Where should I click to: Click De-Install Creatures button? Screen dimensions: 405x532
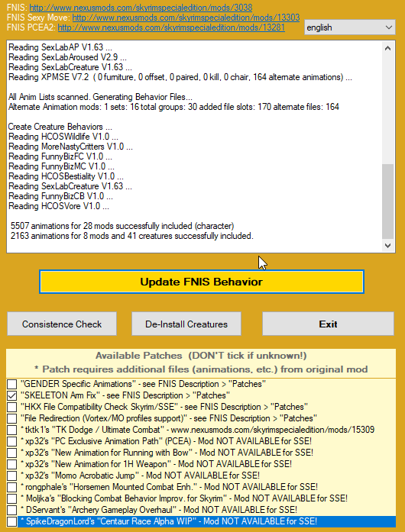click(x=186, y=324)
